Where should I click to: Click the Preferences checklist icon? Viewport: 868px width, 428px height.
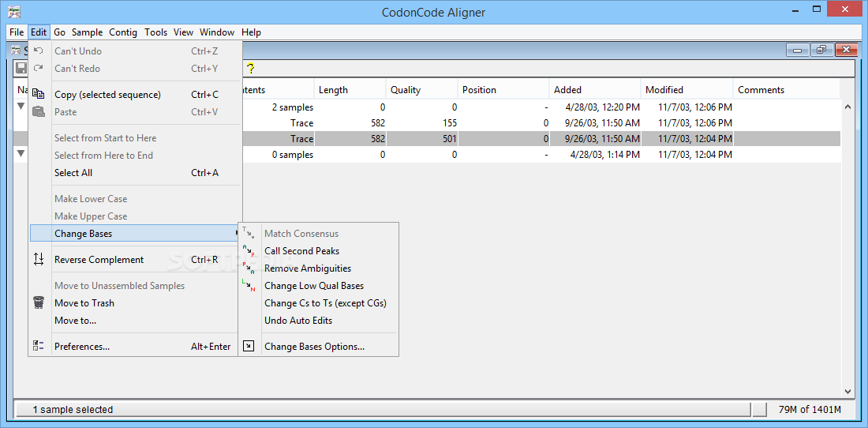[38, 346]
